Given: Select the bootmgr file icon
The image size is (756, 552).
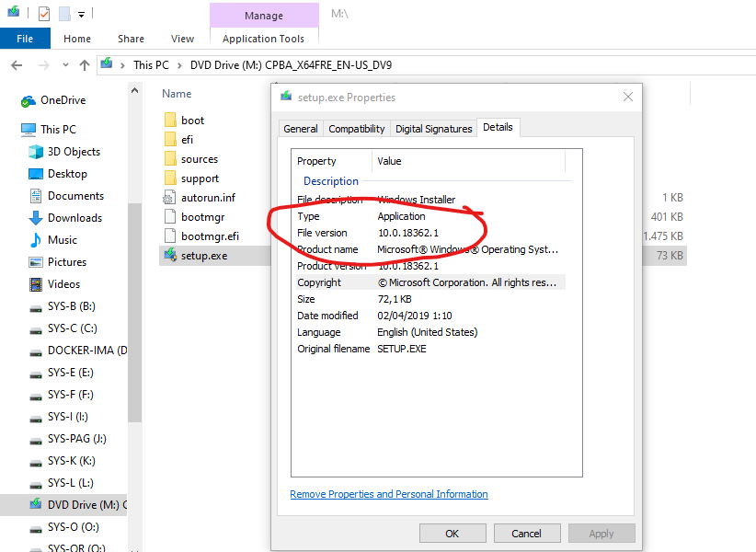Looking at the screenshot, I should (170, 217).
